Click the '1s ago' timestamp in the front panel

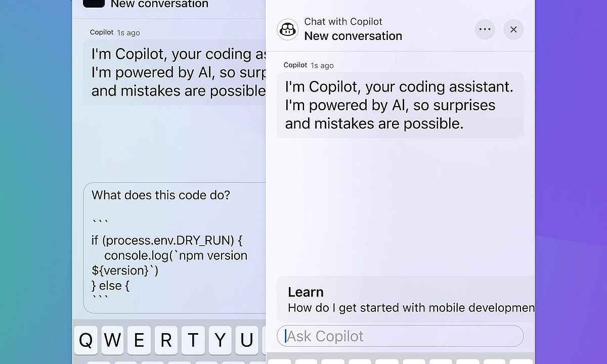pos(322,66)
